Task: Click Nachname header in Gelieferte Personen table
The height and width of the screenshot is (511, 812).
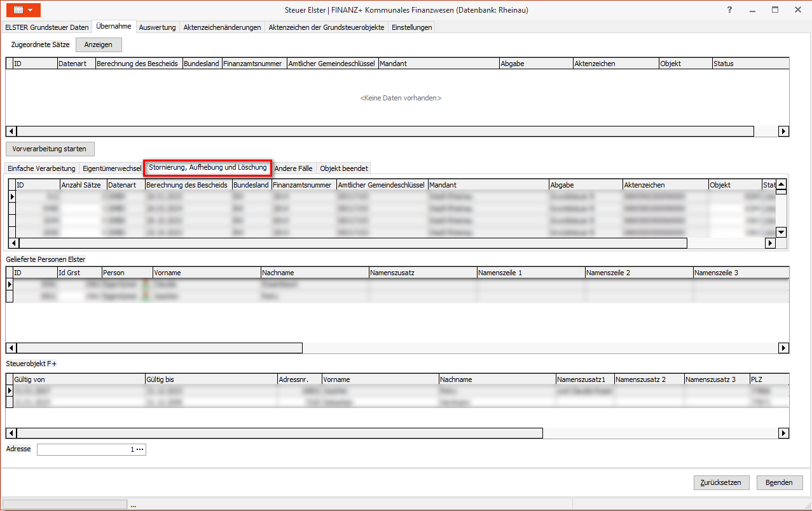Action: coord(315,273)
